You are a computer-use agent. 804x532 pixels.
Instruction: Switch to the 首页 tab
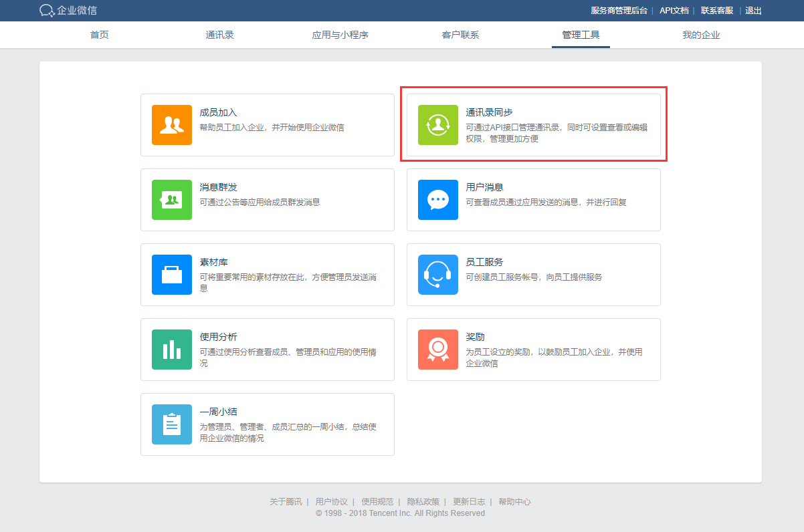[x=100, y=35]
